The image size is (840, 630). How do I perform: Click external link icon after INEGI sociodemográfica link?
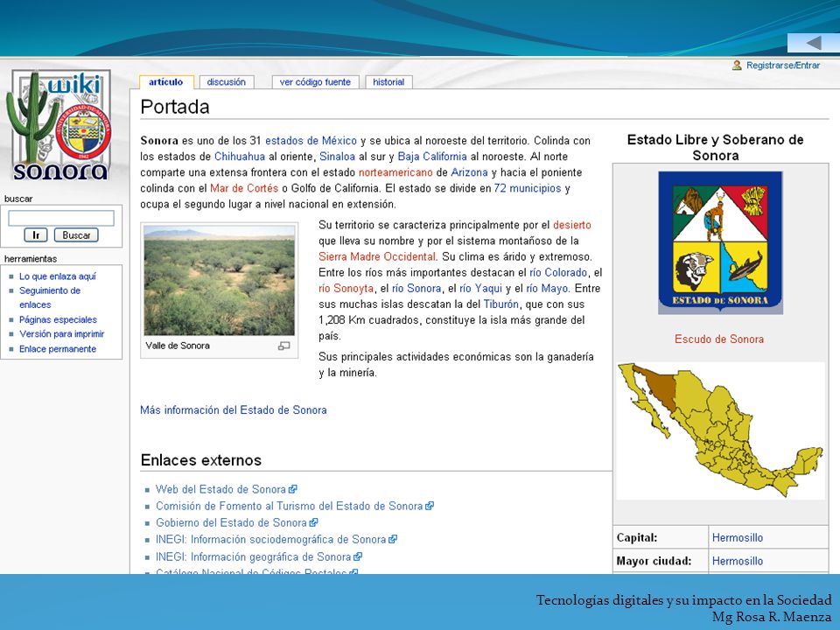tap(393, 540)
